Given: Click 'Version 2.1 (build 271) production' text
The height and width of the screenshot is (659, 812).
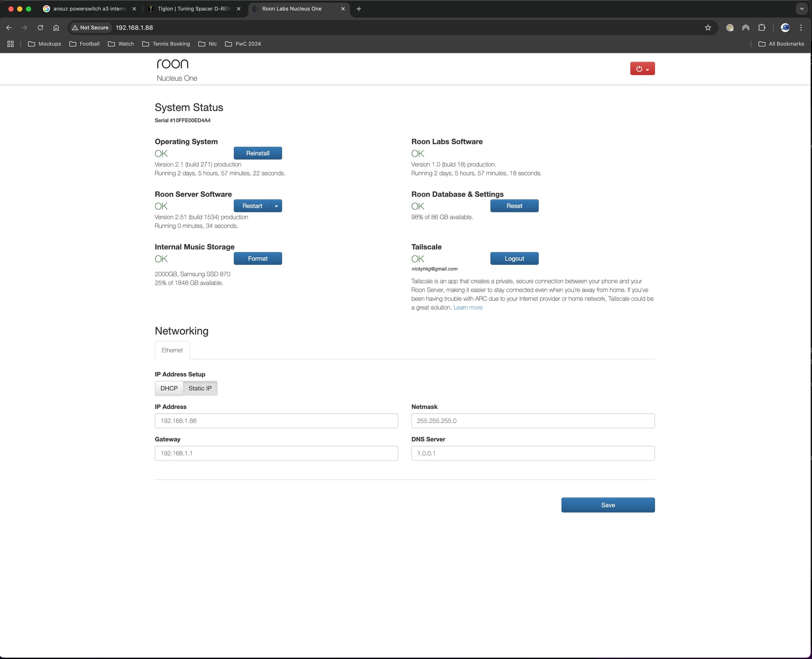Looking at the screenshot, I should click(198, 165).
